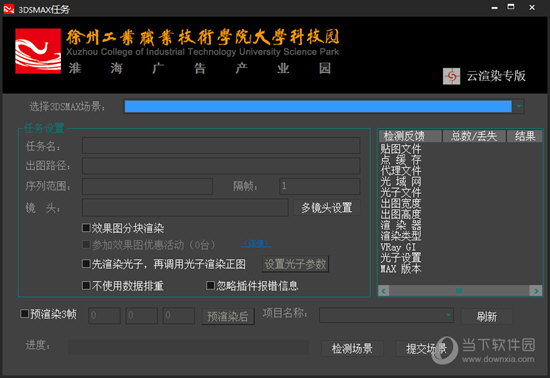Enable 效果图分块渲染 checkbox
Screen dimensions: 550x378
point(86,228)
